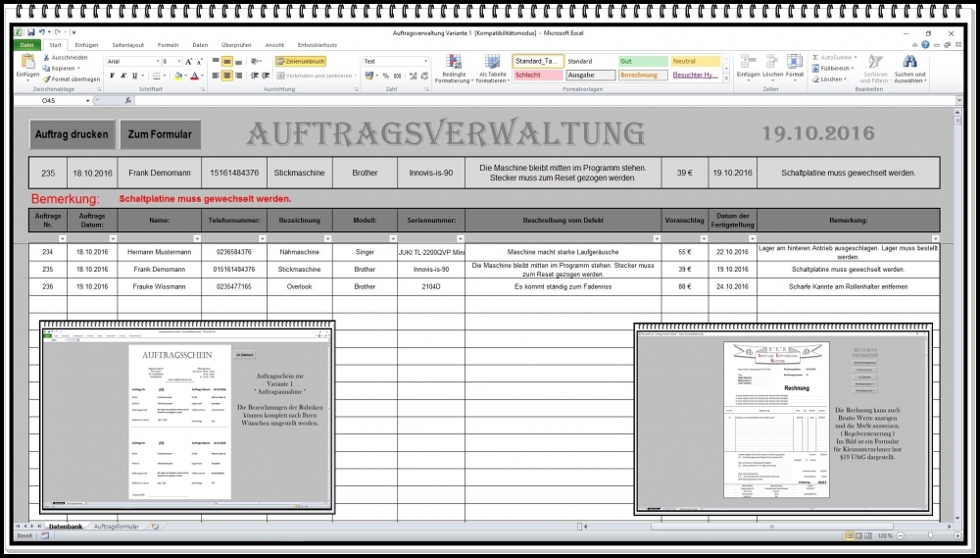
Task: Click the Auftragsschein preview thumbnail
Action: pos(186,417)
